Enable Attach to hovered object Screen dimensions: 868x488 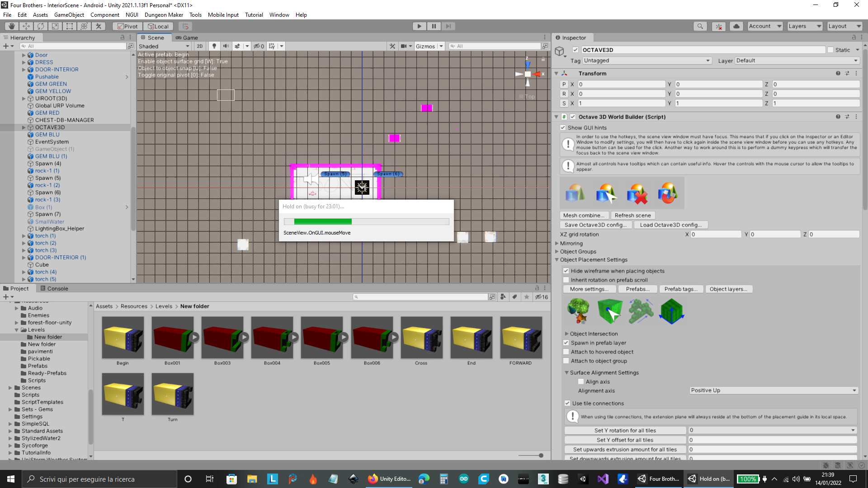566,352
